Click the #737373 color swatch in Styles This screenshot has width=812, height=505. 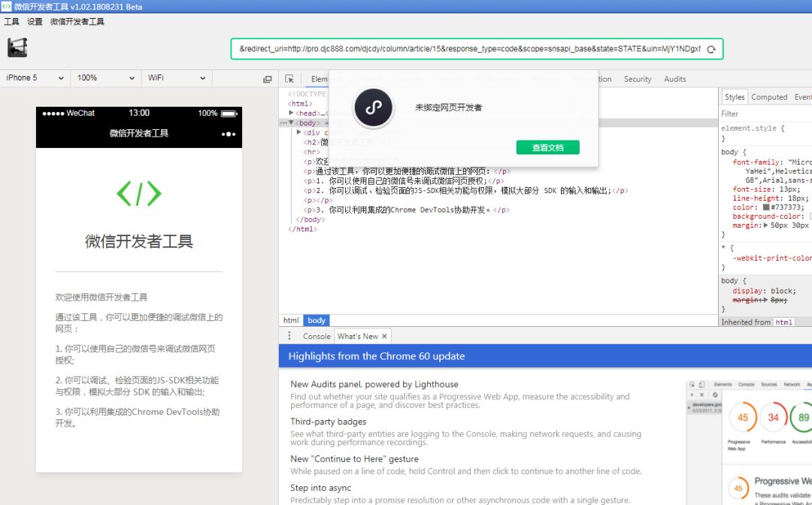click(766, 207)
